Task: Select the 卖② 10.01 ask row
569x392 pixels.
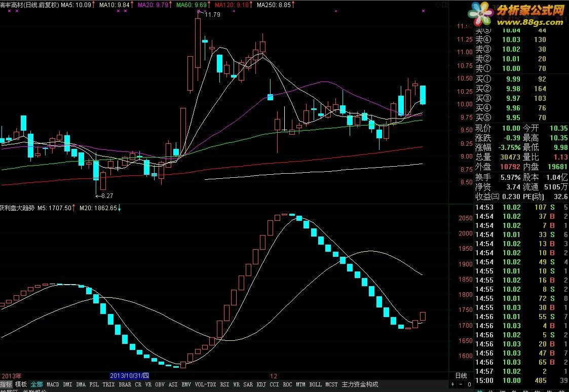Action: [x=511, y=59]
